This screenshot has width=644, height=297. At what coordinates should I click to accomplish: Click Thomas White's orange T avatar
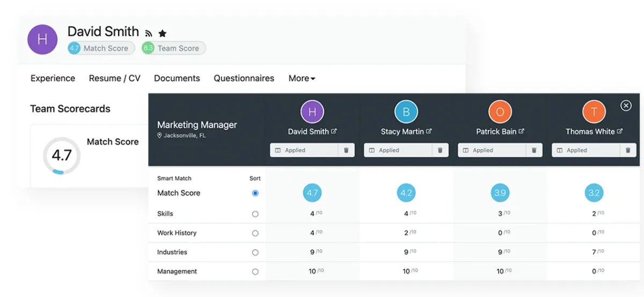pyautogui.click(x=594, y=112)
